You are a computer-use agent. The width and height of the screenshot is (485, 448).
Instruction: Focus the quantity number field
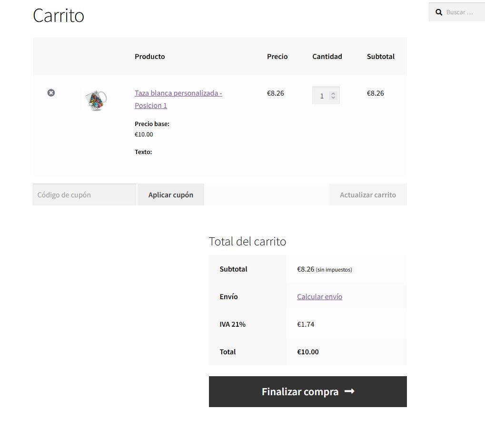point(322,96)
